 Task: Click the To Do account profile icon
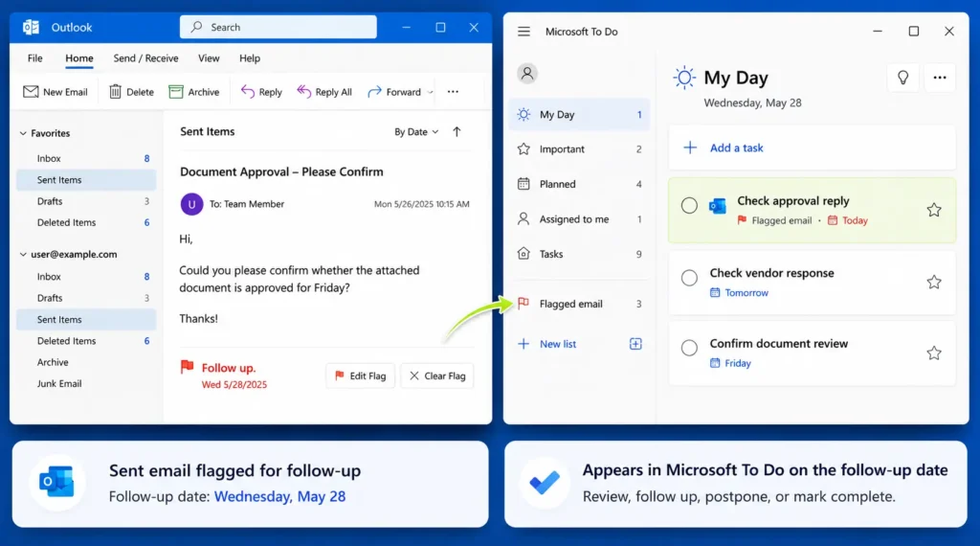(527, 74)
